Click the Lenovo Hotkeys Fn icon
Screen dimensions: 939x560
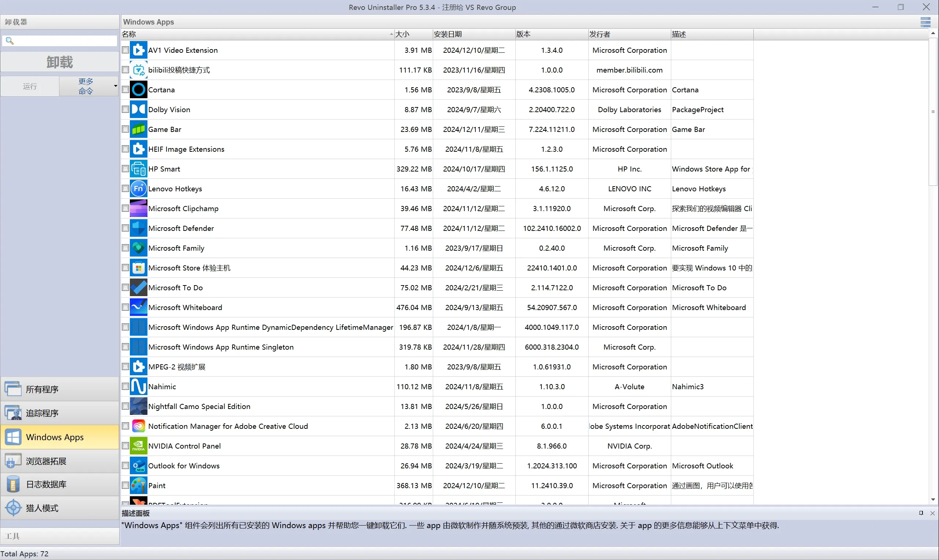(138, 189)
